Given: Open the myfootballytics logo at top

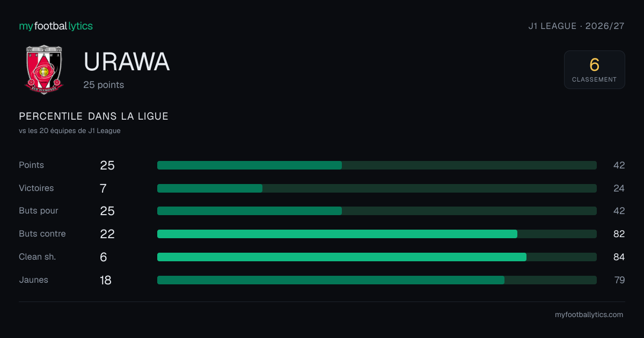Looking at the screenshot, I should [56, 26].
